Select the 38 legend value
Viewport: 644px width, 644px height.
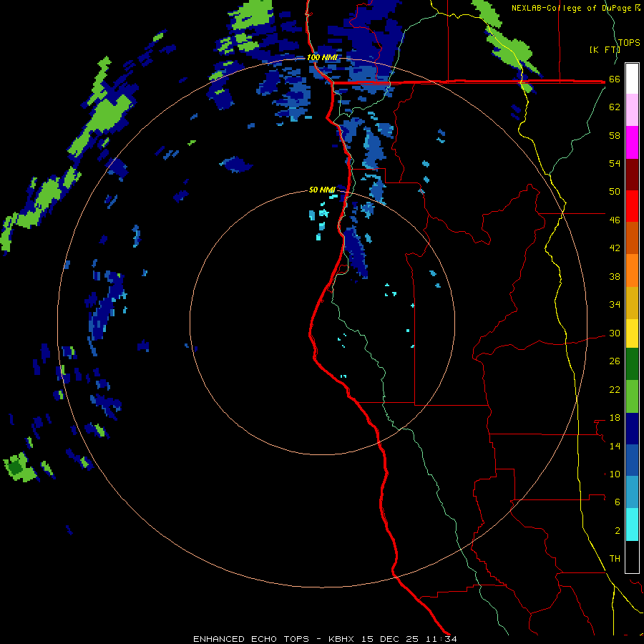[x=615, y=276]
